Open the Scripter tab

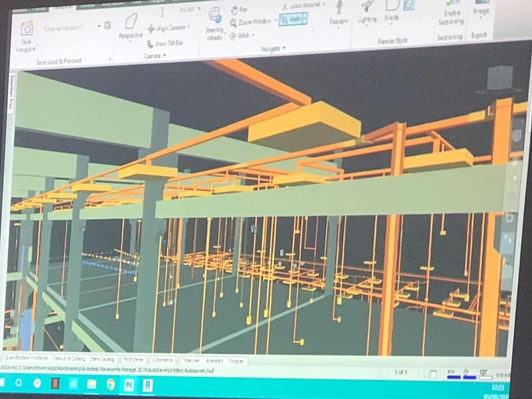tap(237, 361)
